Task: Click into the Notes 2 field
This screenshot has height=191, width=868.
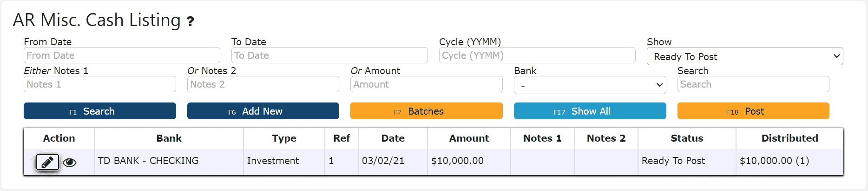Action: point(263,84)
